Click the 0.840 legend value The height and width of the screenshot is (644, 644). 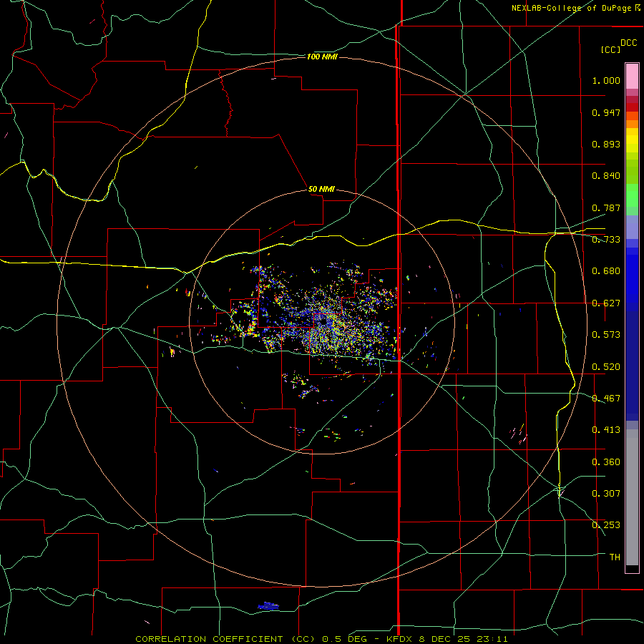606,176
